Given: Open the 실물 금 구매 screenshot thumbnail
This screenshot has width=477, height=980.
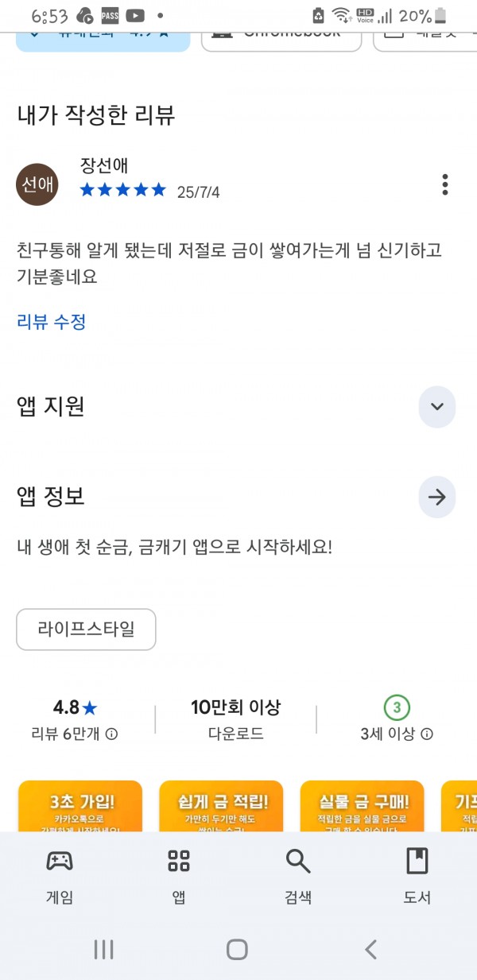Looking at the screenshot, I should 362,806.
